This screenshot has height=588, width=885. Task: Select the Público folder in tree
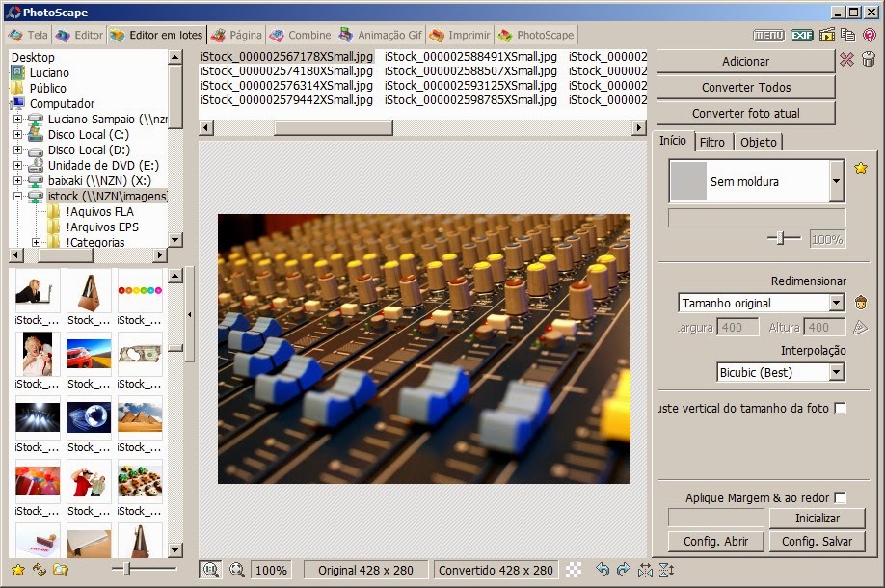tap(48, 88)
